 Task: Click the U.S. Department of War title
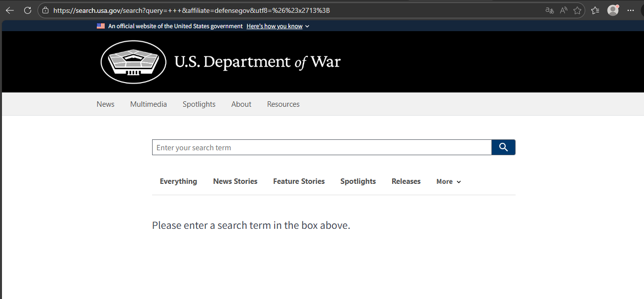pos(257,62)
